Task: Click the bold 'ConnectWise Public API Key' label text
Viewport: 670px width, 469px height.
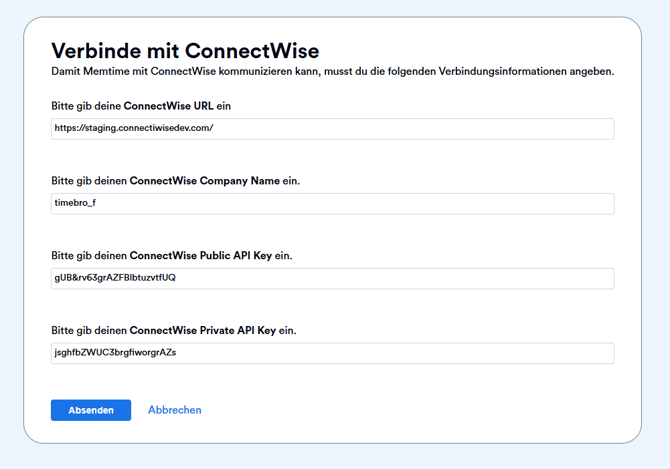Action: pos(200,256)
